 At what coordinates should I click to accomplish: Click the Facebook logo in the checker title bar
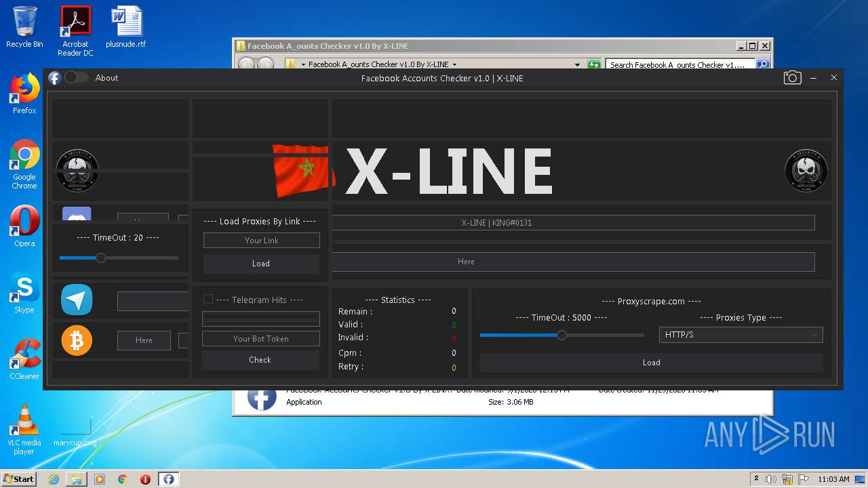[55, 78]
